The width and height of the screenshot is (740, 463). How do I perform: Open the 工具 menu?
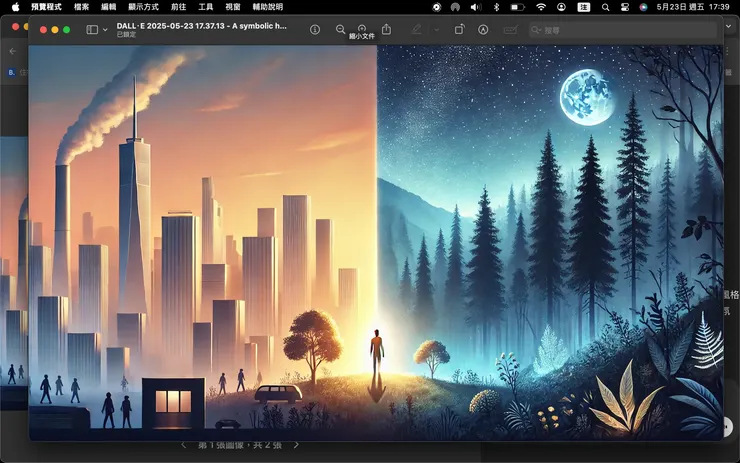[x=205, y=7]
